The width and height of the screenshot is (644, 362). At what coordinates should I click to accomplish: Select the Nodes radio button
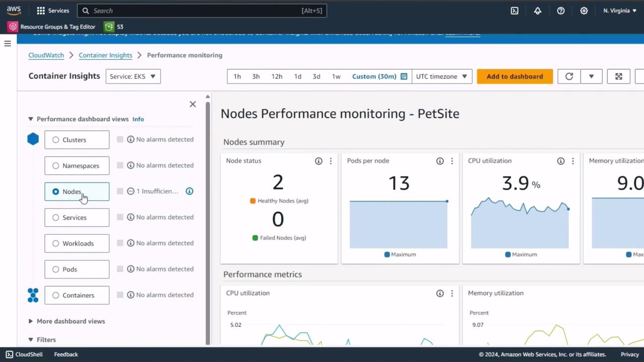pos(55,192)
